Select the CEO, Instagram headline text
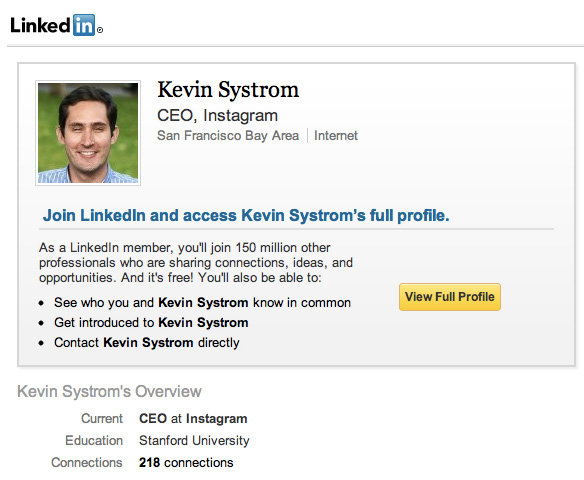Screen dimensions: 584x480 point(218,115)
